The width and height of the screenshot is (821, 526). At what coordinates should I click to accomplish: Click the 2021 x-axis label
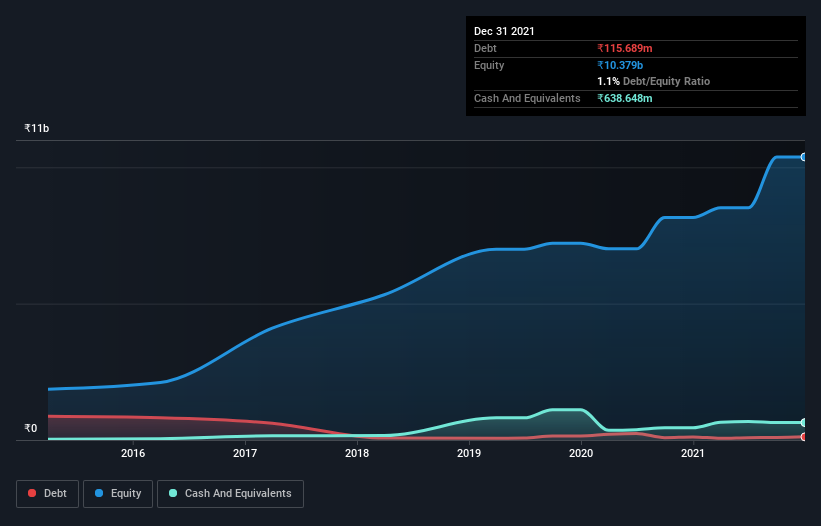click(693, 453)
